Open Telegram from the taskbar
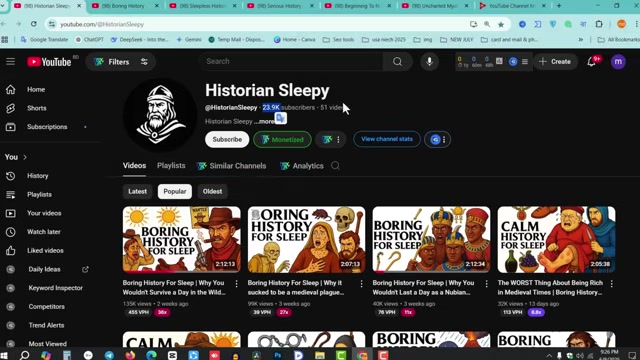 (x=109, y=355)
